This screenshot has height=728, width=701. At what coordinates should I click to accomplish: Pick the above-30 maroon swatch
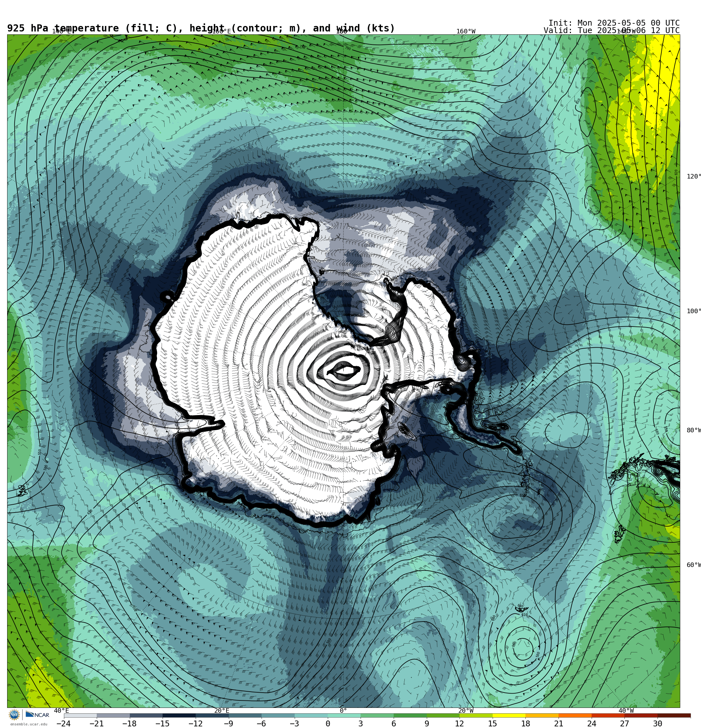point(674,715)
